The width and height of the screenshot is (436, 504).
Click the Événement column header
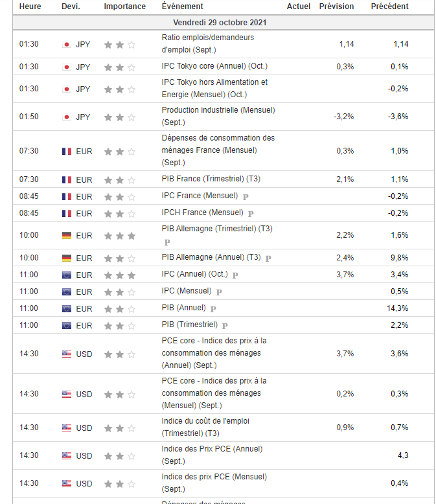pos(182,6)
